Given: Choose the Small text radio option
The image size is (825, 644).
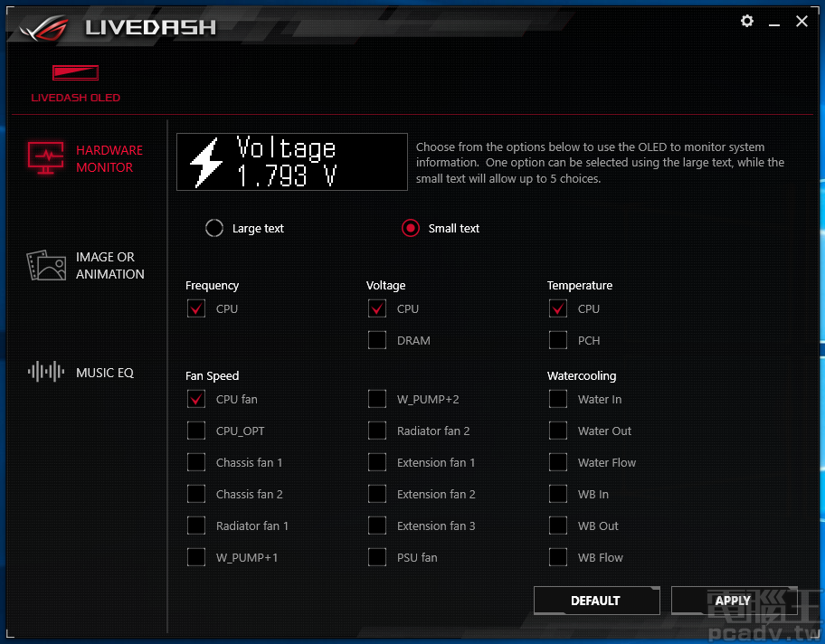Looking at the screenshot, I should pyautogui.click(x=411, y=228).
